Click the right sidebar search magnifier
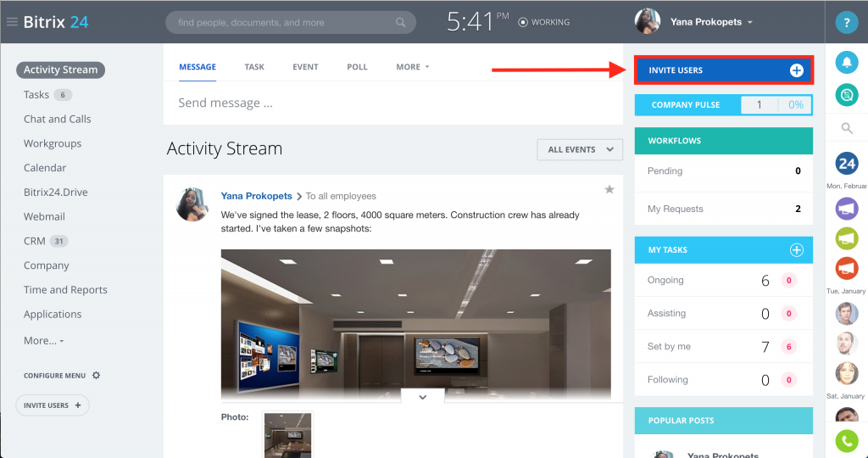868x458 pixels. tap(847, 128)
